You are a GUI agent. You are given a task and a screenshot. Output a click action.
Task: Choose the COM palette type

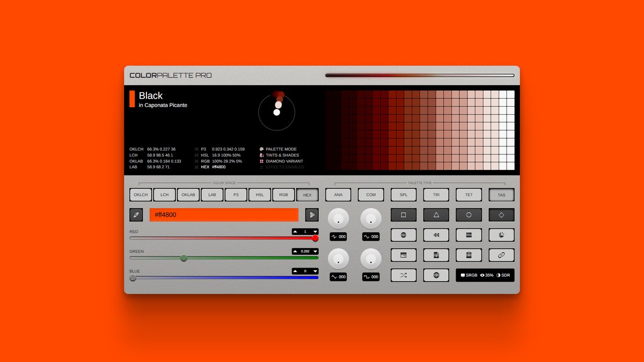click(371, 195)
